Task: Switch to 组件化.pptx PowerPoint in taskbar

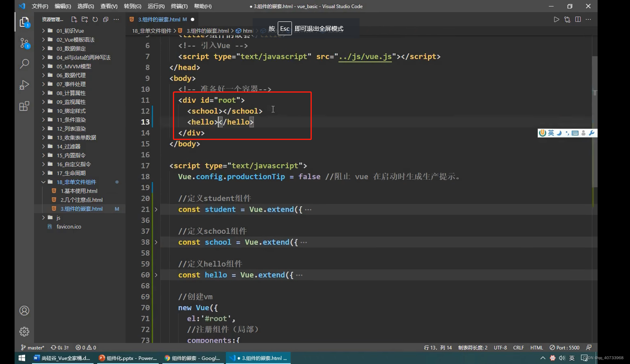Action: coord(128,358)
